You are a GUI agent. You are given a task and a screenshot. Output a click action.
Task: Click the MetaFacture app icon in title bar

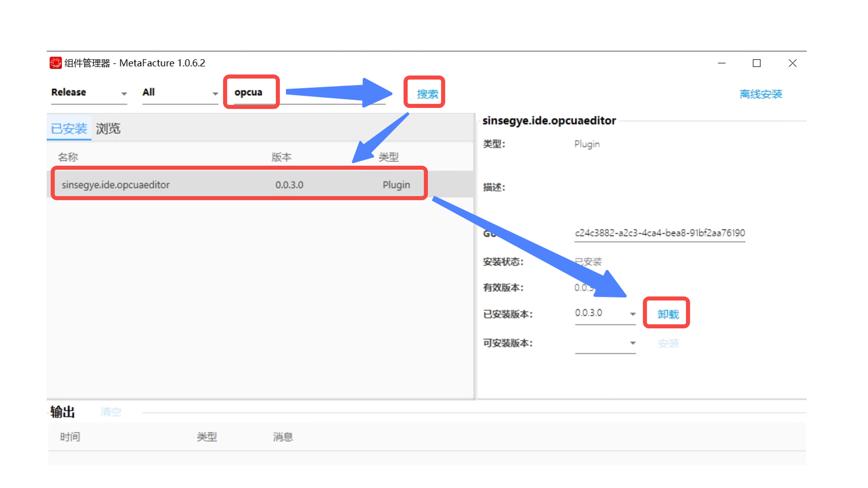(x=55, y=63)
